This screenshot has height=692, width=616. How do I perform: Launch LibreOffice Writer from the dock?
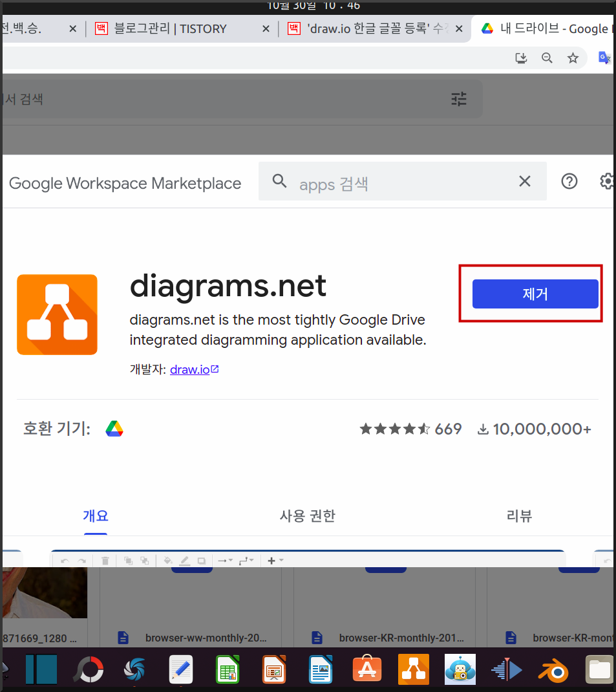coord(321,669)
